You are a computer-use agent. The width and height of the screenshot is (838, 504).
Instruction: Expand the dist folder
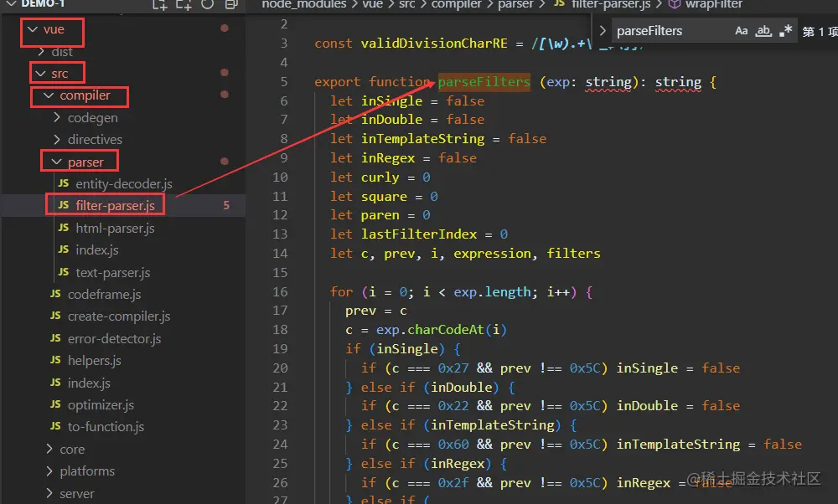click(41, 52)
